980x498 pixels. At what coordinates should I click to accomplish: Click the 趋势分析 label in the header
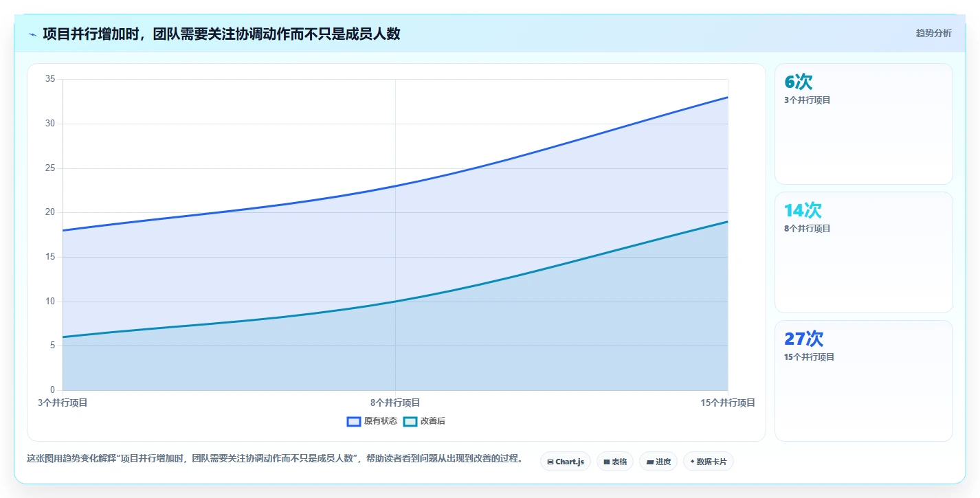point(933,33)
